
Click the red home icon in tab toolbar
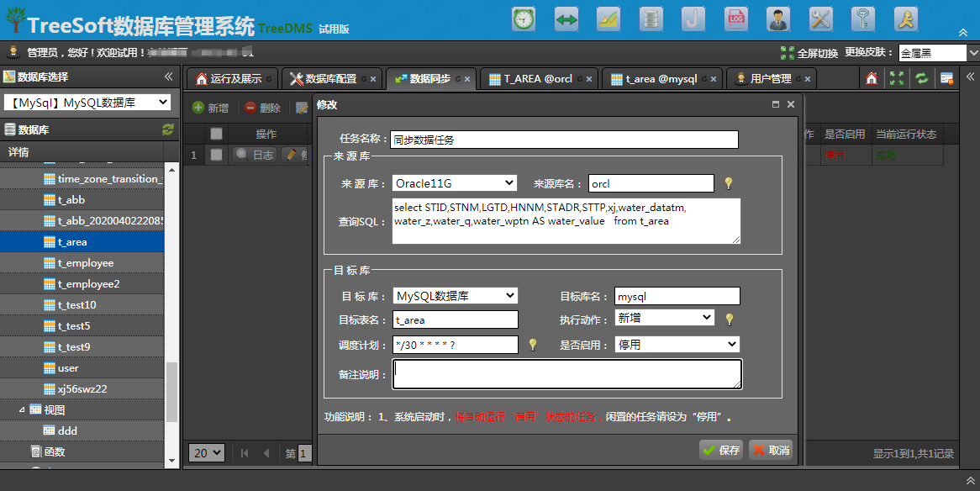[x=872, y=78]
